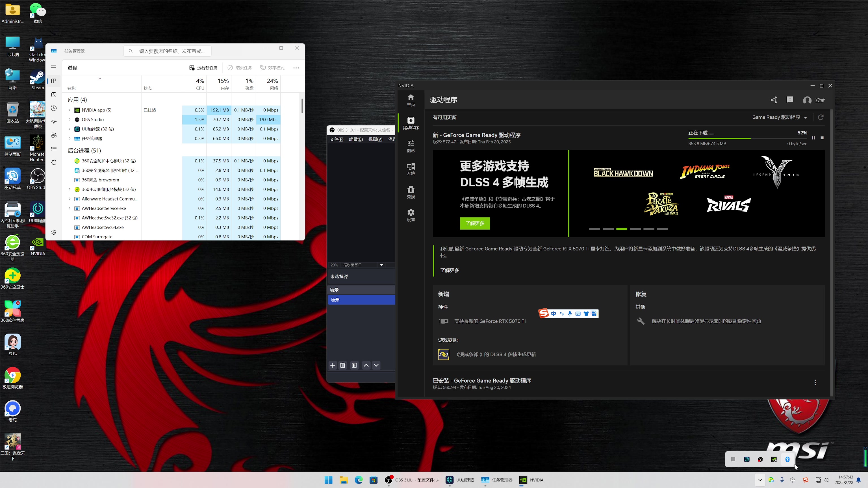The width and height of the screenshot is (868, 488).
Task: Click the driver download progress bar
Action: [x=748, y=138]
